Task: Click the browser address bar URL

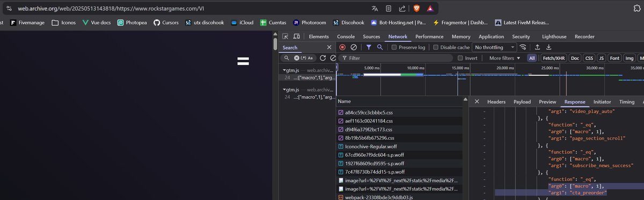Action: coord(111,9)
